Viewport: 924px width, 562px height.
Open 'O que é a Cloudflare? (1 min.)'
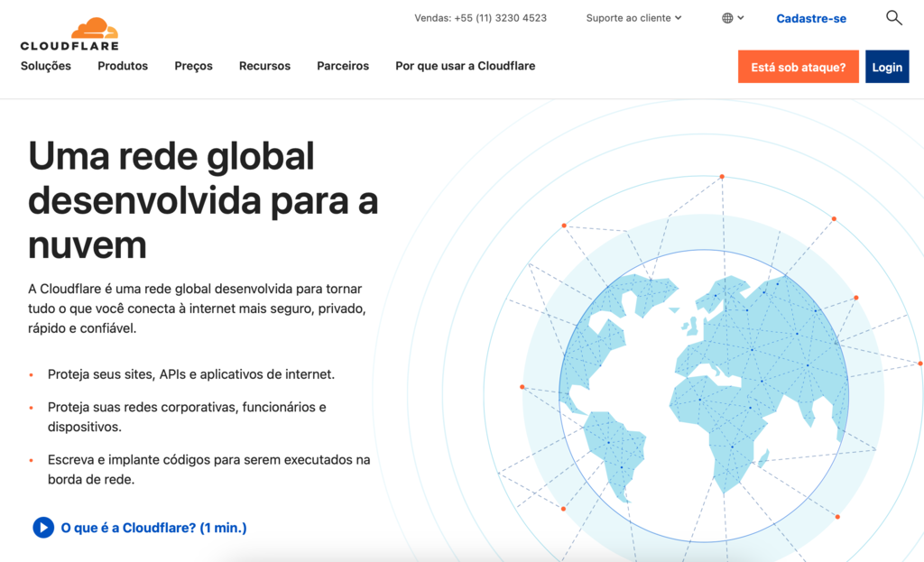[153, 527]
